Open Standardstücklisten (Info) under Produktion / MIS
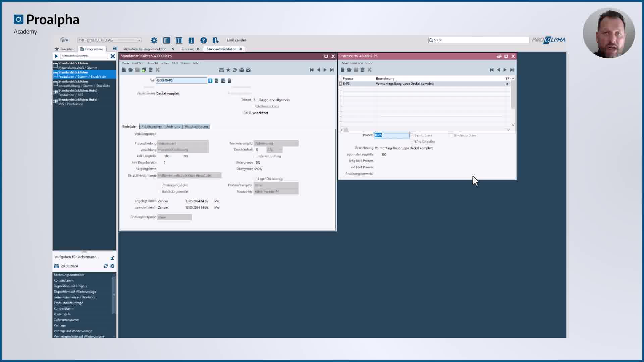This screenshot has width=644, height=362. tap(85, 93)
